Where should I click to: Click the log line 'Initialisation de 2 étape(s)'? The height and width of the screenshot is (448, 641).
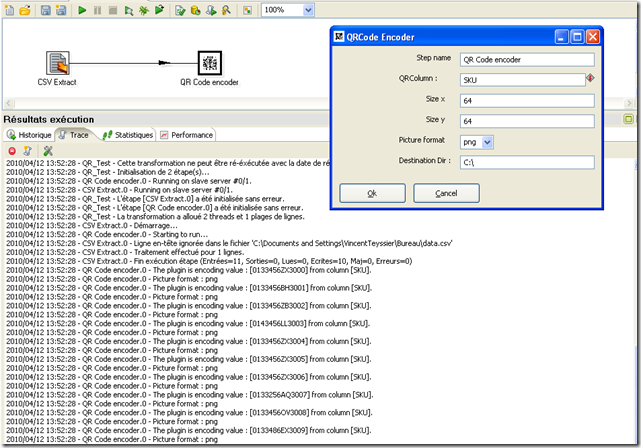point(108,172)
